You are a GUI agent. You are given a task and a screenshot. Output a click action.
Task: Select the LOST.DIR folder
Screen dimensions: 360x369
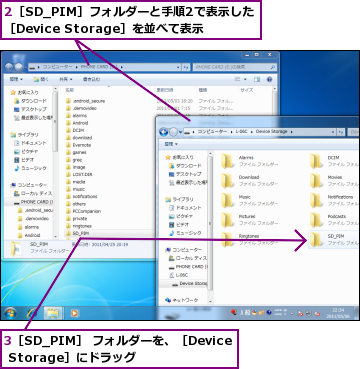[x=79, y=174]
